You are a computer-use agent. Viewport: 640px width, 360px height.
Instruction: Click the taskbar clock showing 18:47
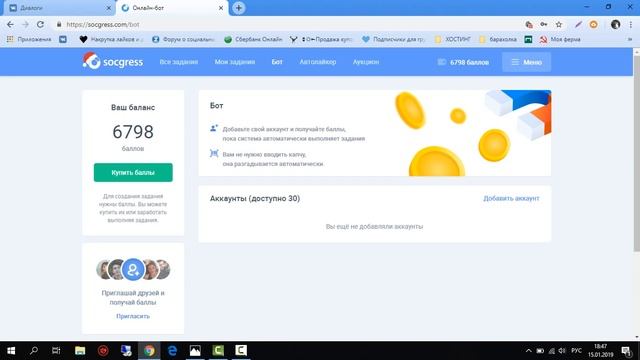(601, 351)
